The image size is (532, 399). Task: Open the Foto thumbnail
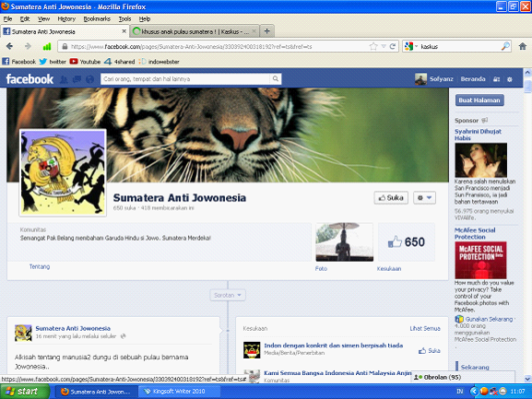(x=345, y=242)
